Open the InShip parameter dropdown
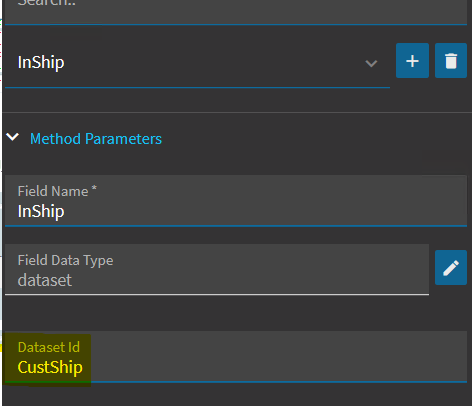Image resolution: width=472 pixels, height=406 pixels. point(197,63)
